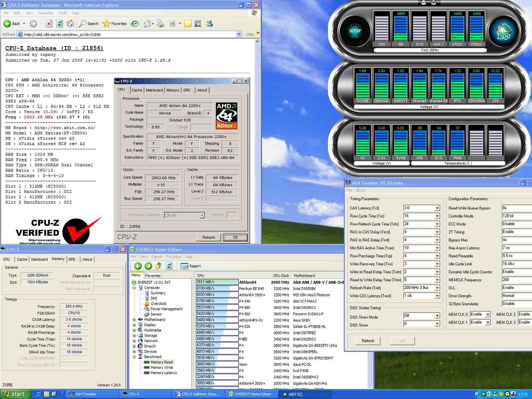Open the Search pane in Internet Explorer
This screenshot has width=532, height=399.
click(x=89, y=24)
